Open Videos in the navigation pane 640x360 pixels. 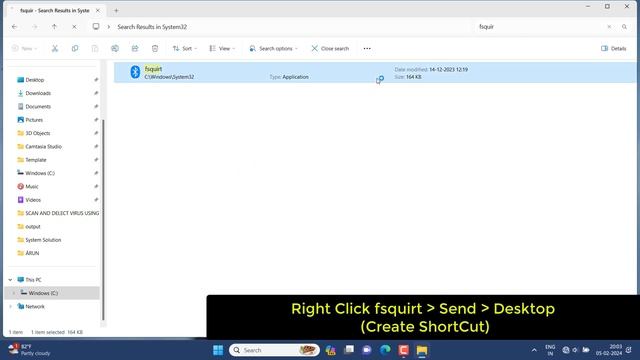[x=33, y=200]
